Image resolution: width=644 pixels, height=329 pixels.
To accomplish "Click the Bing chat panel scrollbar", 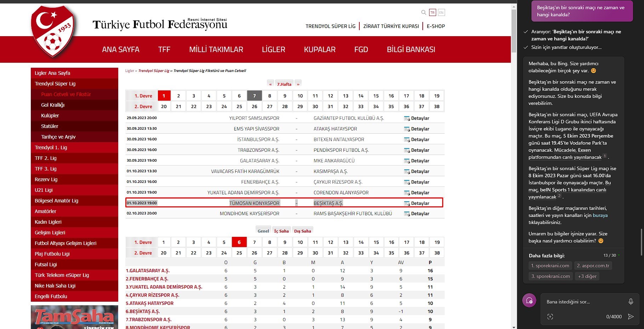I will point(642,242).
